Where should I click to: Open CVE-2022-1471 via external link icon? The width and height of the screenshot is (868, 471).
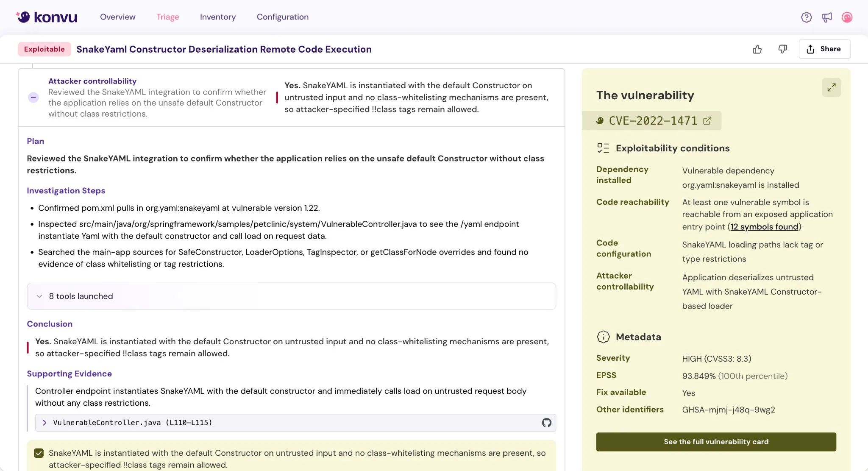pos(707,120)
